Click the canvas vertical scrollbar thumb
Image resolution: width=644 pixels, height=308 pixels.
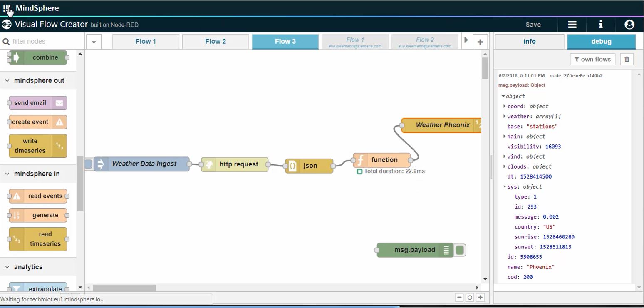click(485, 68)
